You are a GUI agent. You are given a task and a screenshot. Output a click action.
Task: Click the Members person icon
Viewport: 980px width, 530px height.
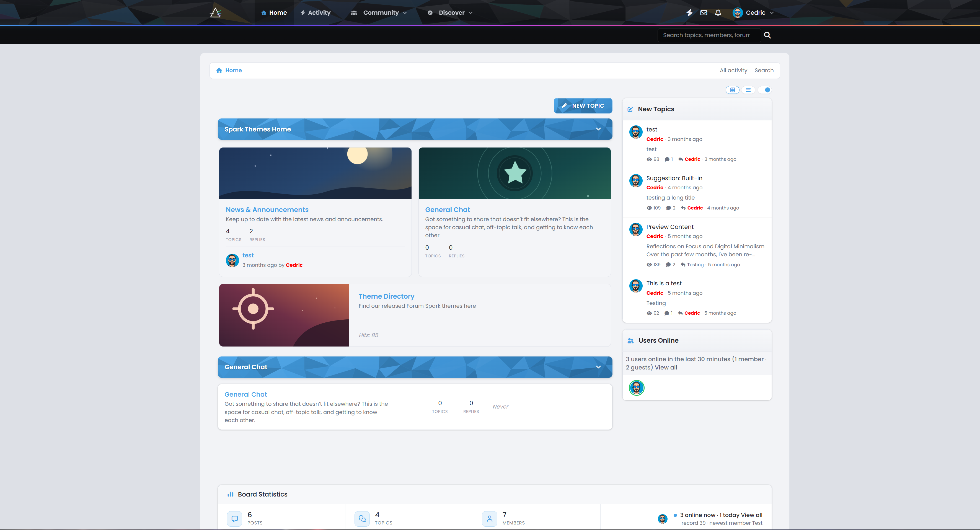point(490,519)
